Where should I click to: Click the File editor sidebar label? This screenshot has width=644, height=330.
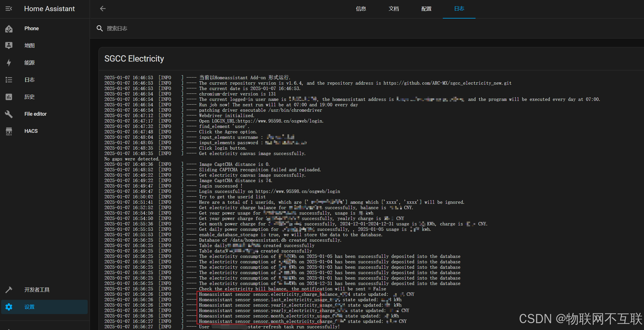click(x=36, y=114)
